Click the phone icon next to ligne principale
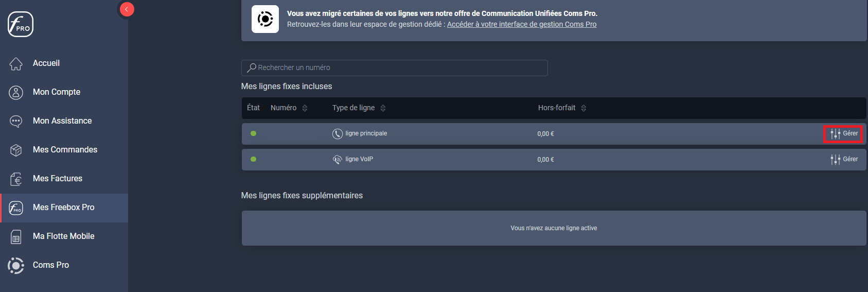 [x=338, y=134]
